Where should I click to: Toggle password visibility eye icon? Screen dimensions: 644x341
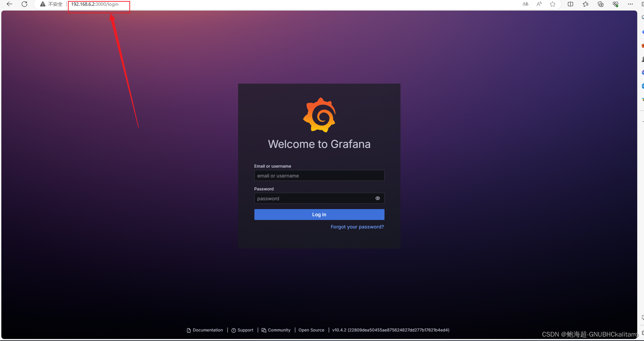pyautogui.click(x=378, y=198)
